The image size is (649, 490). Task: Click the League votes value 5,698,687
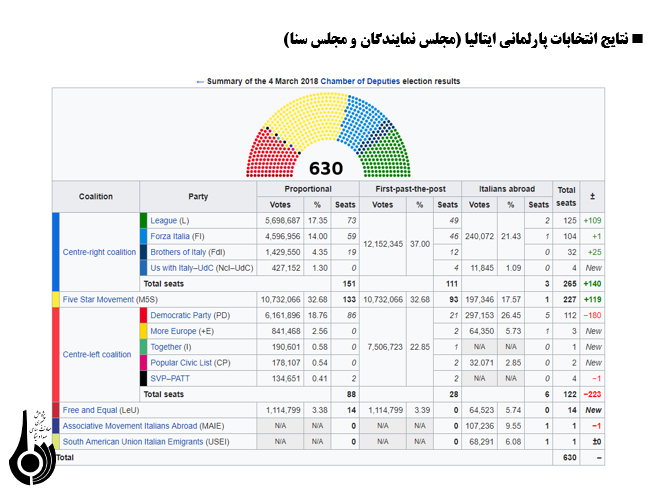tap(283, 221)
